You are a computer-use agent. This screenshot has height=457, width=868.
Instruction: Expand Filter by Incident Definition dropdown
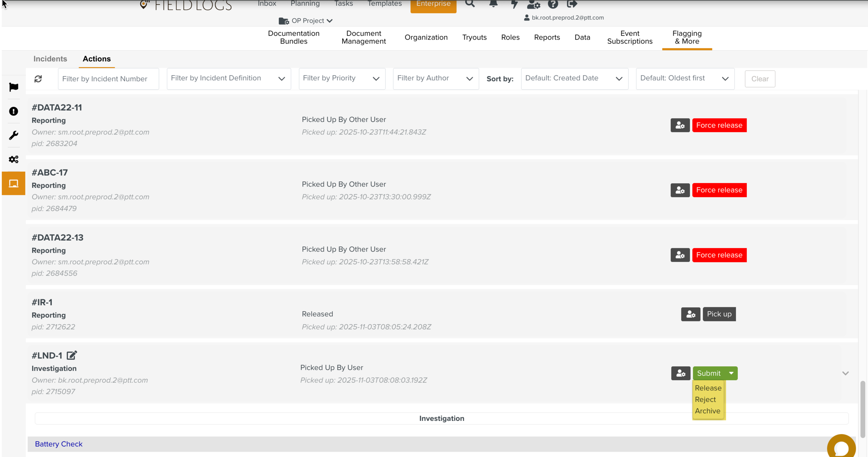228,79
